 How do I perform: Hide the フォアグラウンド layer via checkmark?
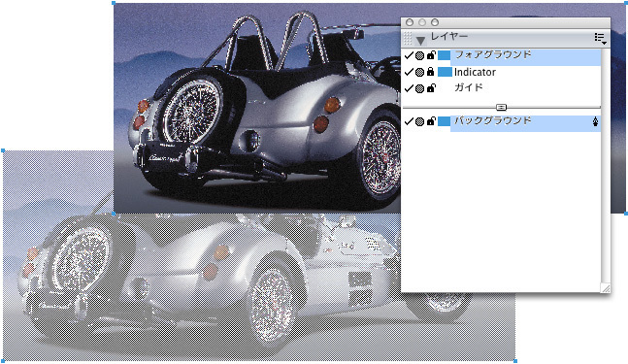[409, 55]
